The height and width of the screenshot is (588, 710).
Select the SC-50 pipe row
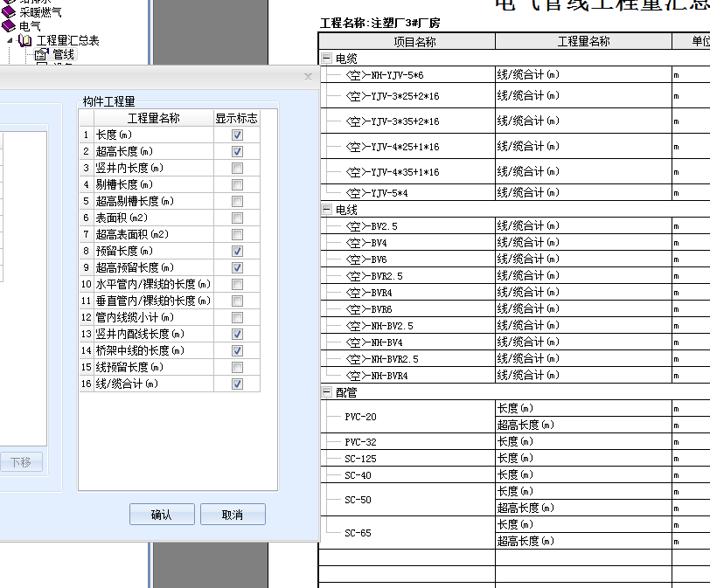[358, 500]
